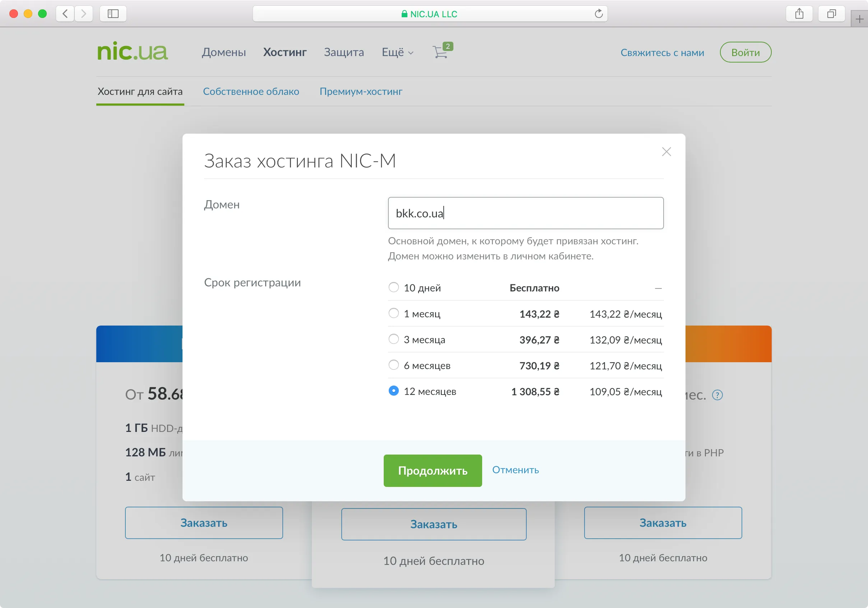
Task: Select the 1 месяц registration period
Action: point(393,313)
